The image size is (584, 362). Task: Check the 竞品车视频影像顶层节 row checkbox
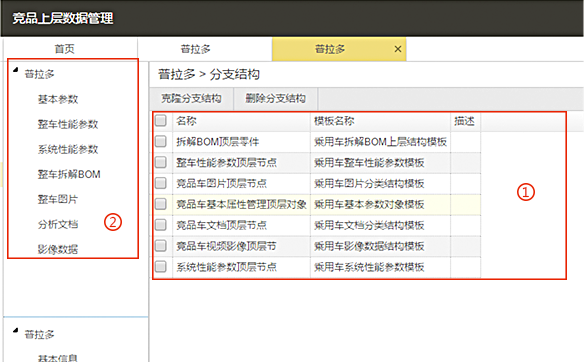point(161,245)
